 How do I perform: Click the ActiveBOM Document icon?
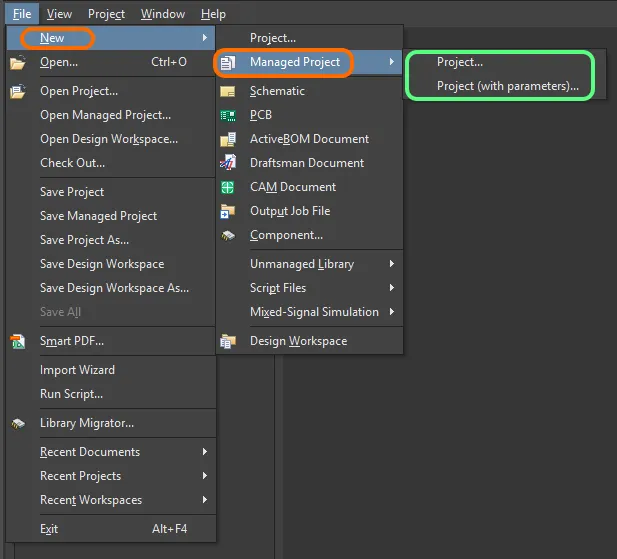(228, 139)
